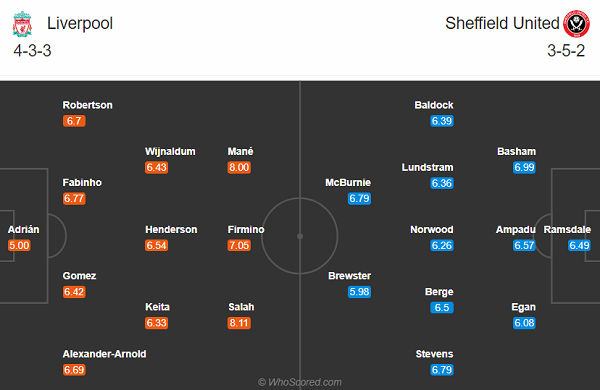Click Ramsdale's 6.49 rating badge
Image resolution: width=600 pixels, height=390 pixels.
(579, 245)
